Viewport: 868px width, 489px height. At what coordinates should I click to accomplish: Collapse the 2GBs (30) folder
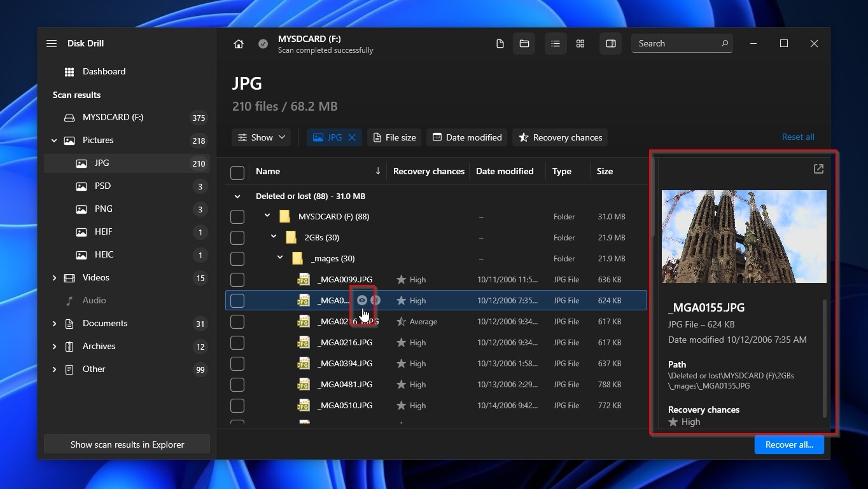click(274, 237)
